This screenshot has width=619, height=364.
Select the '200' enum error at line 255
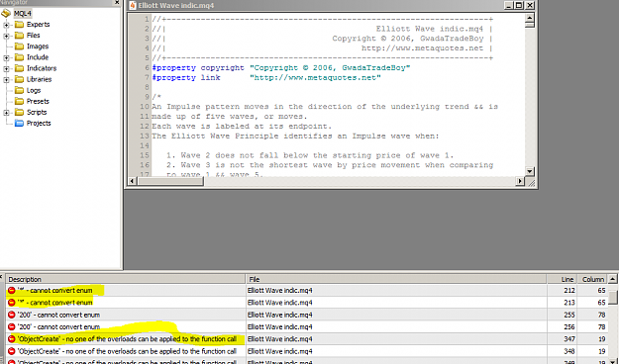coord(58,315)
